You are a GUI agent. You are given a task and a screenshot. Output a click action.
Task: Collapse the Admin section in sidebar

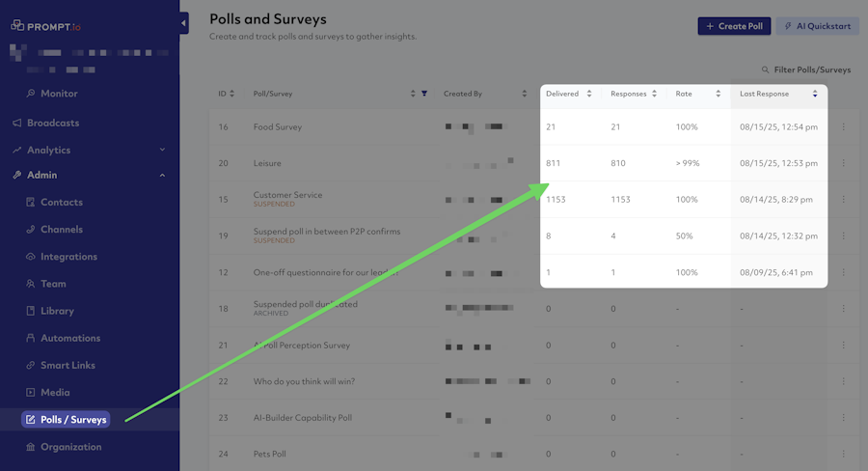[162, 176]
